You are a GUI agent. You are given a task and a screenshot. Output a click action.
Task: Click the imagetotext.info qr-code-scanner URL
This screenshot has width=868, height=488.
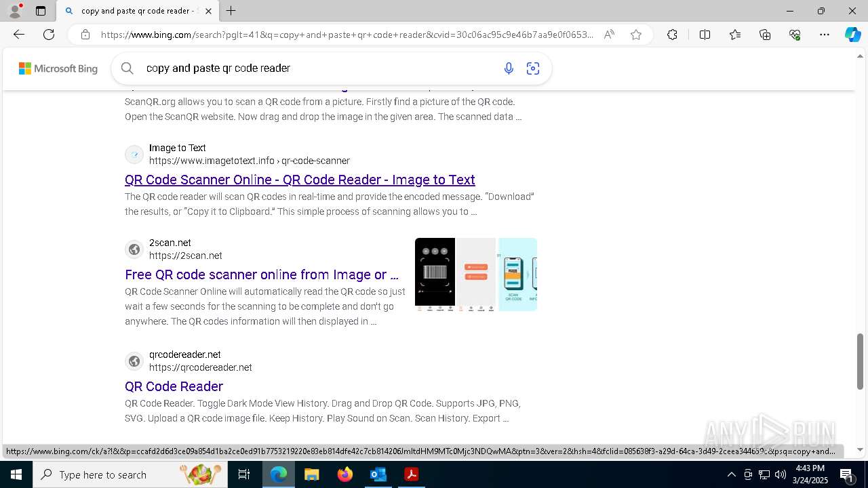[250, 161]
